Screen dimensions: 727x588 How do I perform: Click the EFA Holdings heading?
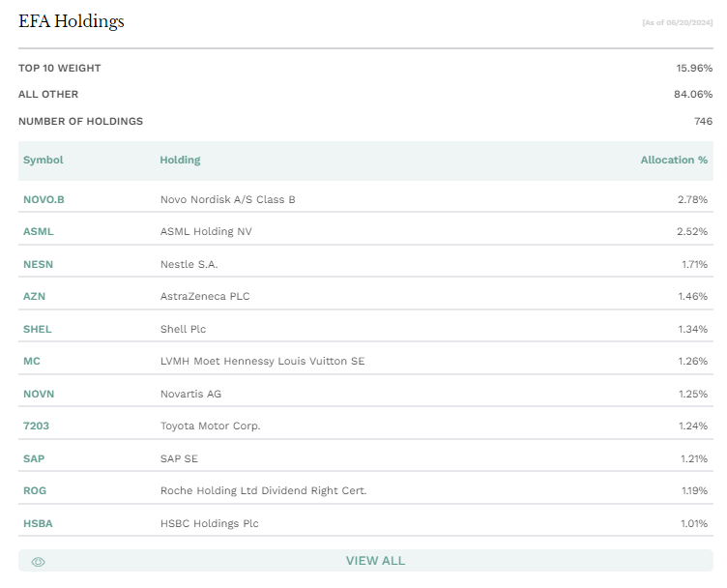[72, 21]
